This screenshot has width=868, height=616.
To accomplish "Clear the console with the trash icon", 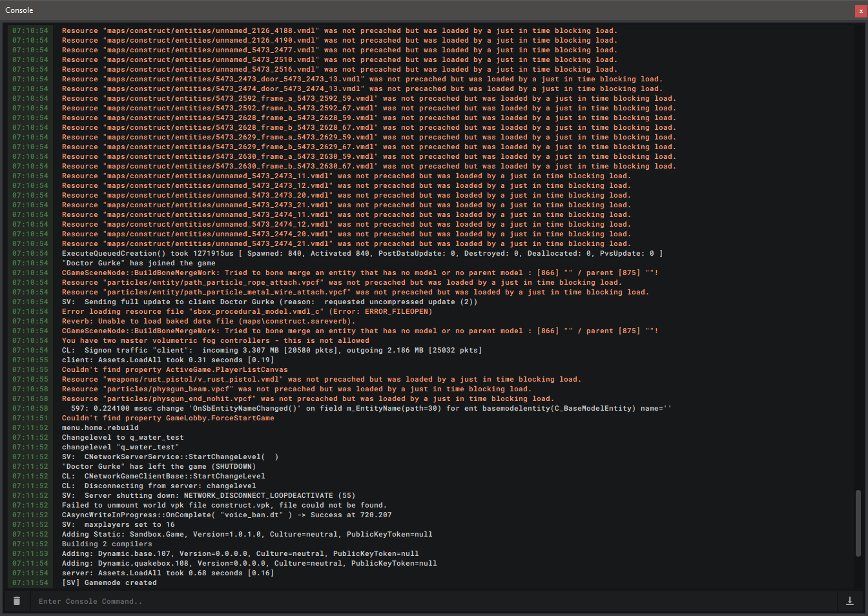I will pos(17,601).
